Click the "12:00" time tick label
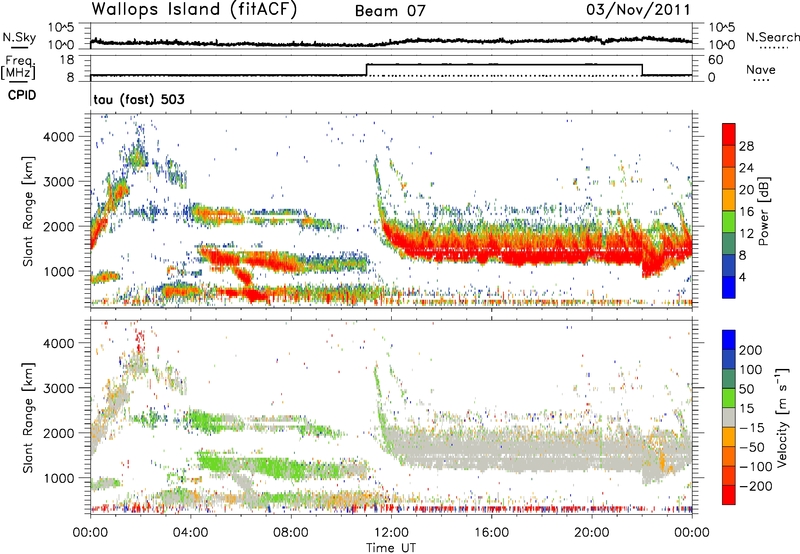The image size is (800, 554). click(x=391, y=533)
